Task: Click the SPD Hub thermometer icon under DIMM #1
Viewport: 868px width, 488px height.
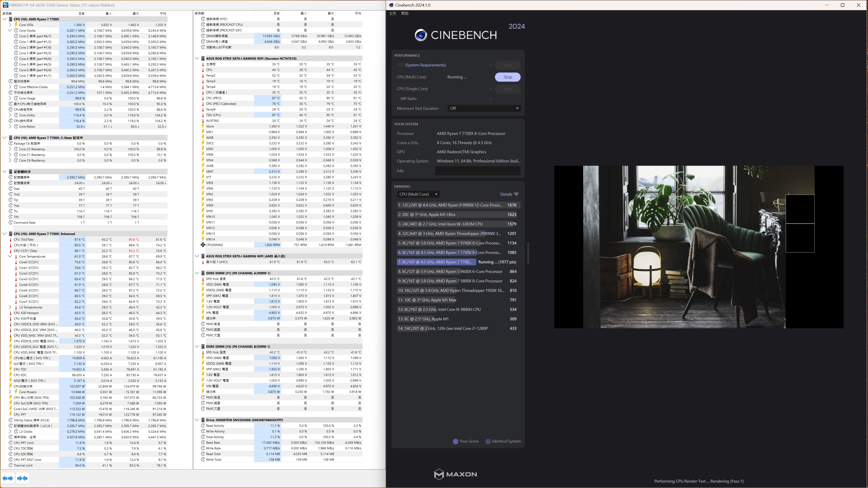Action: click(203, 279)
